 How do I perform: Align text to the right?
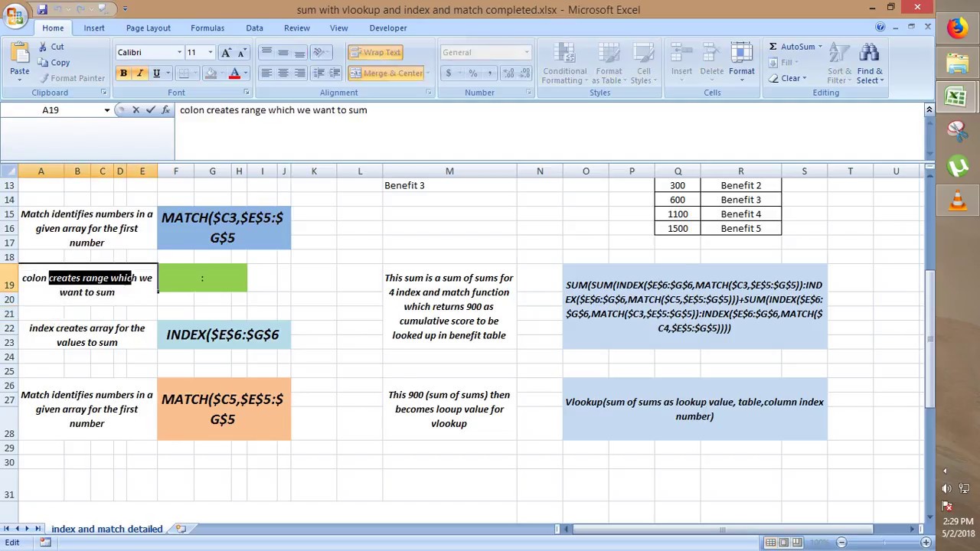click(300, 73)
